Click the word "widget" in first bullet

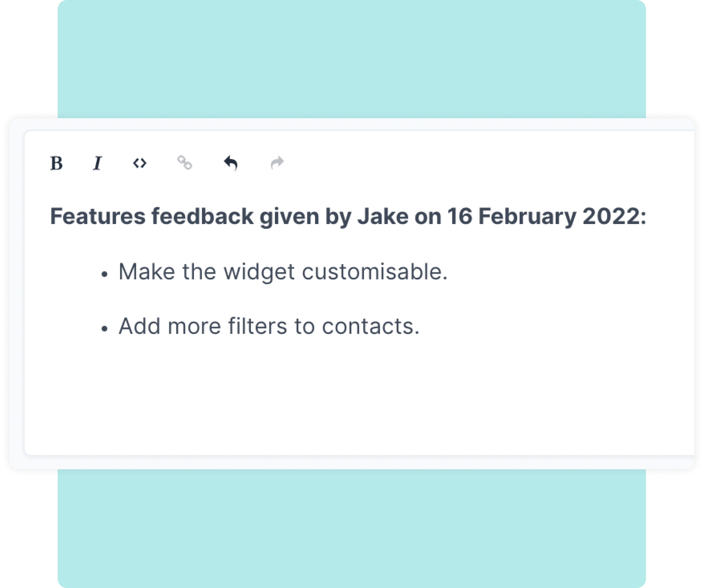(x=259, y=271)
